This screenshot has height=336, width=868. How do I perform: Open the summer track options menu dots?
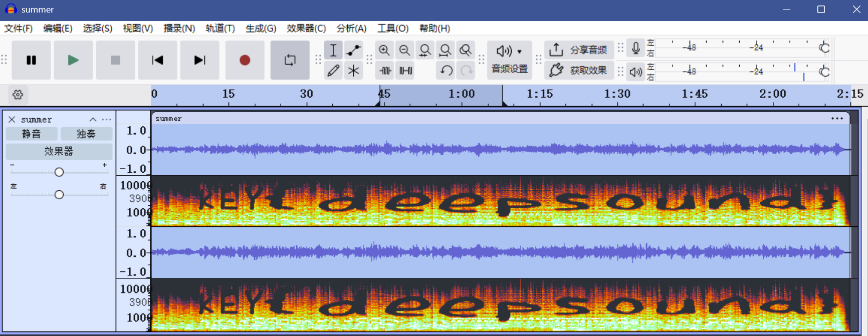pyautogui.click(x=107, y=120)
